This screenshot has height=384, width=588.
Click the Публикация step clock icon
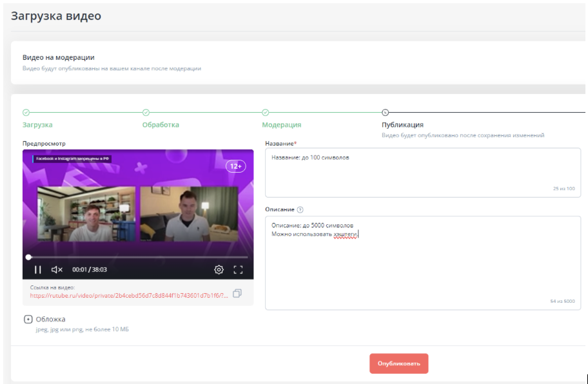385,112
